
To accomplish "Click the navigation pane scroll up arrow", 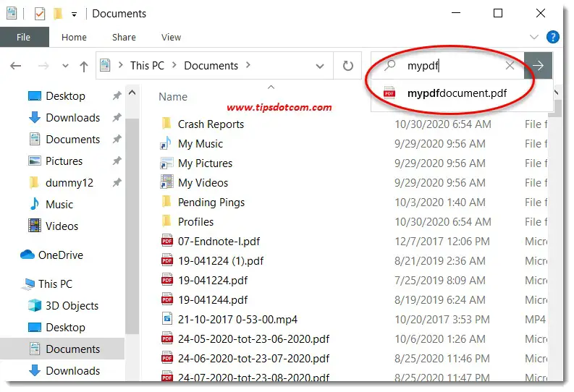I will click(x=132, y=93).
